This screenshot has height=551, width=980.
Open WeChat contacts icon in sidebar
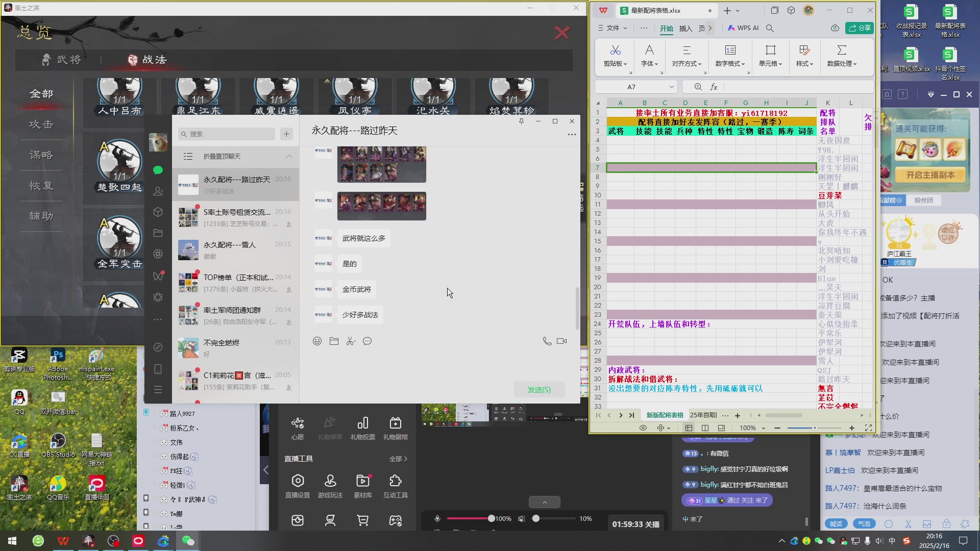158,191
